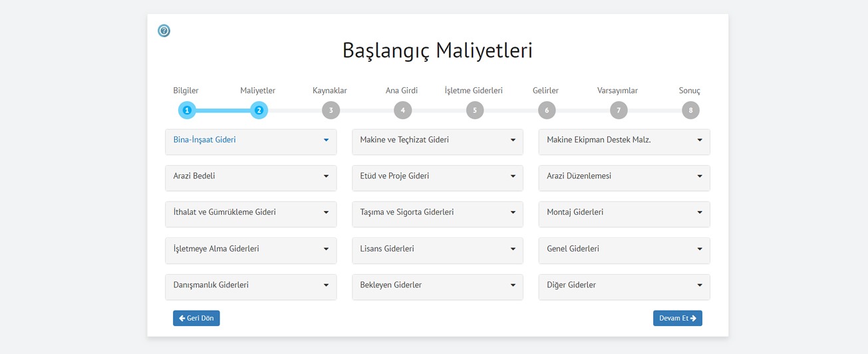The width and height of the screenshot is (868, 354).
Task: Open the help question mark icon
Action: (164, 31)
